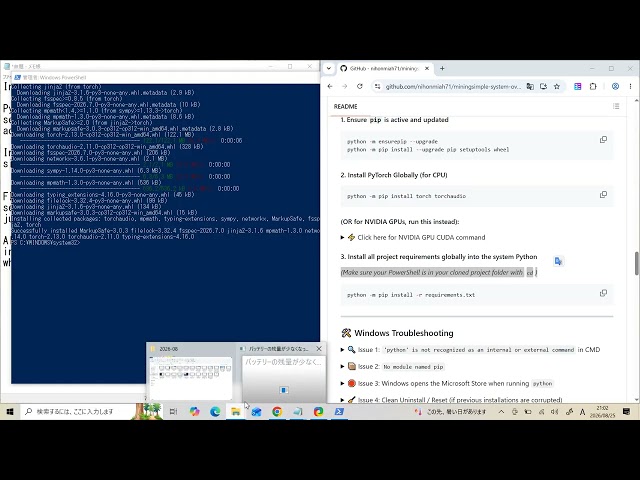Open notification center icon
The image size is (640, 480).
627,411
